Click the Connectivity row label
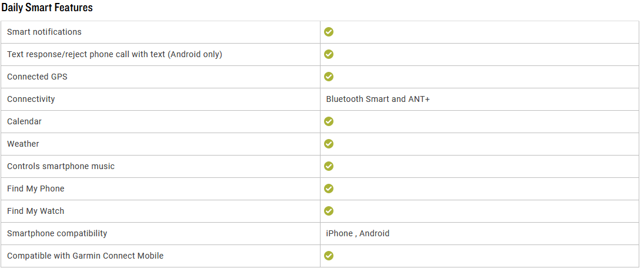644x271 pixels. click(x=31, y=99)
